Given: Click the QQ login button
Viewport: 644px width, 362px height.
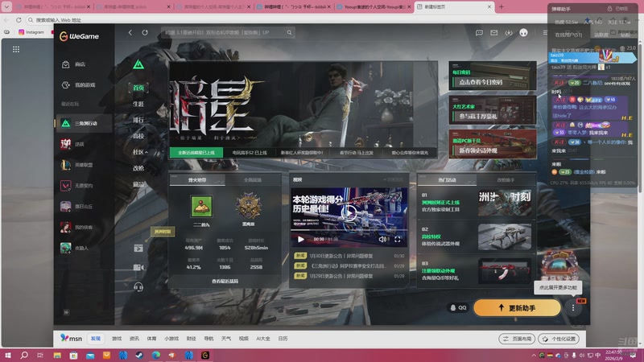Looking at the screenshot, I should click(458, 307).
